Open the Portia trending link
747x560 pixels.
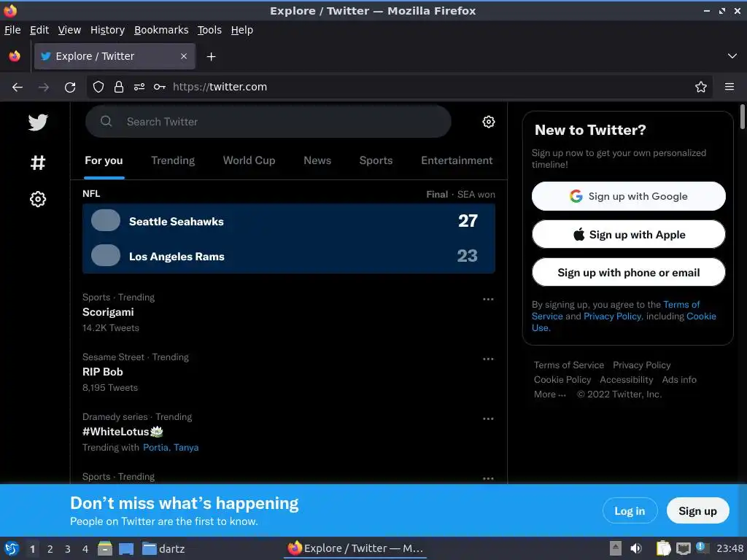156,448
